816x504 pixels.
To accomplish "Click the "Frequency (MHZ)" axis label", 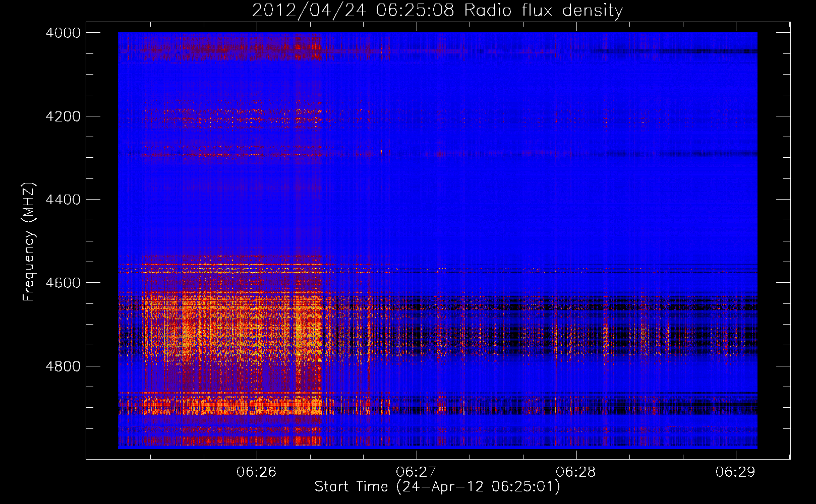I will click(29, 242).
